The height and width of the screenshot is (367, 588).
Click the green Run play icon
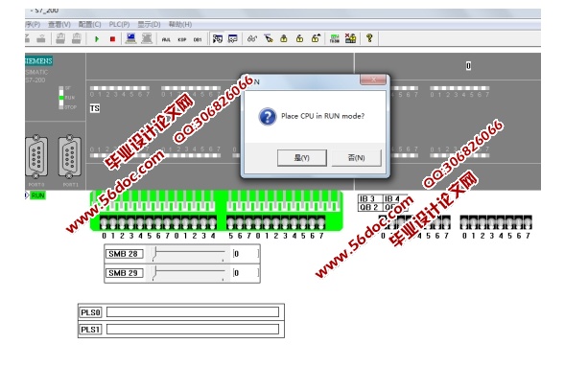click(97, 39)
